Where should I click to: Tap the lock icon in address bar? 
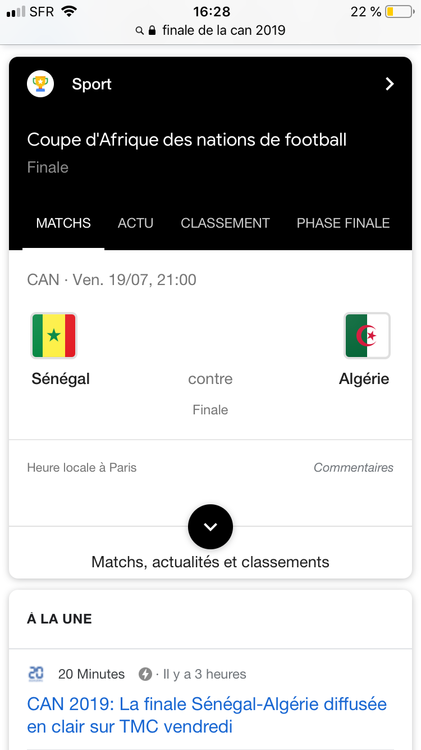(152, 31)
